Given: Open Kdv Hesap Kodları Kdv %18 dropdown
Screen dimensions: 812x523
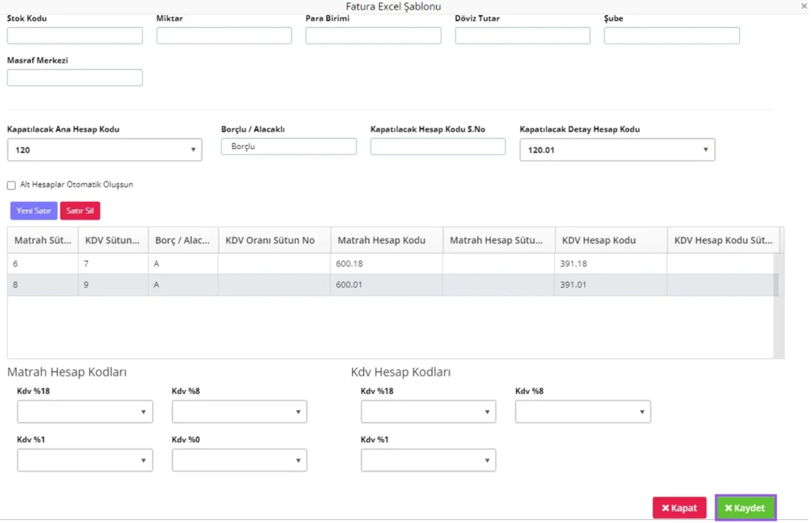Looking at the screenshot, I should [428, 412].
